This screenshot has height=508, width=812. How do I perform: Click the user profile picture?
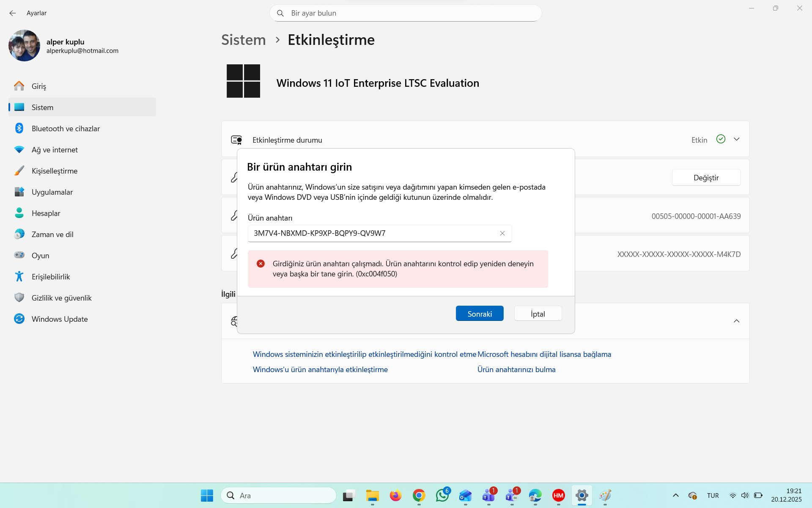[x=24, y=45]
